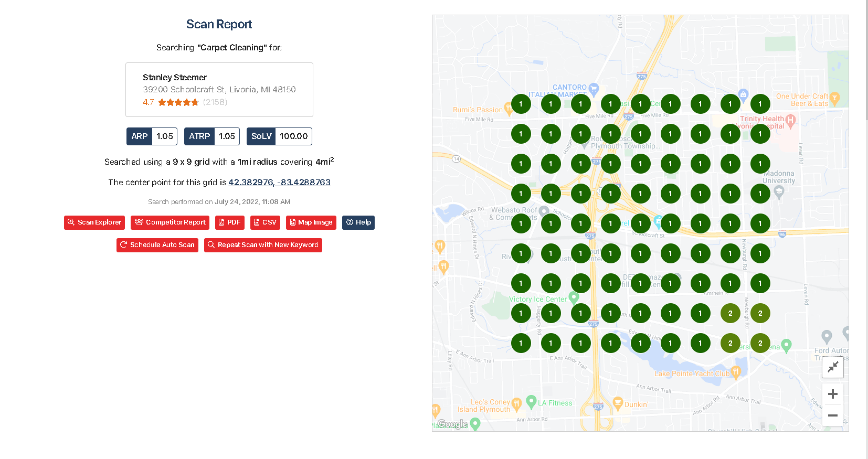Click the Lilley Rd map label
This screenshot has height=459, width=868.
450,360
